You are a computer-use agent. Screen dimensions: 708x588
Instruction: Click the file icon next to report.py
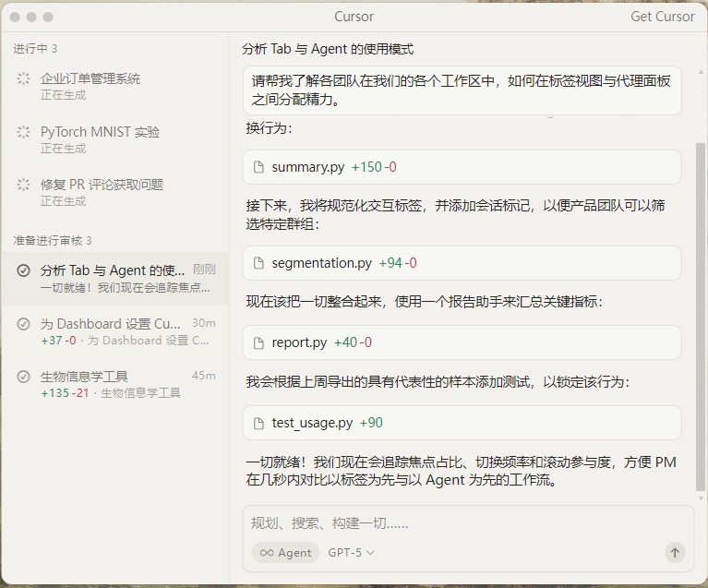coord(258,342)
